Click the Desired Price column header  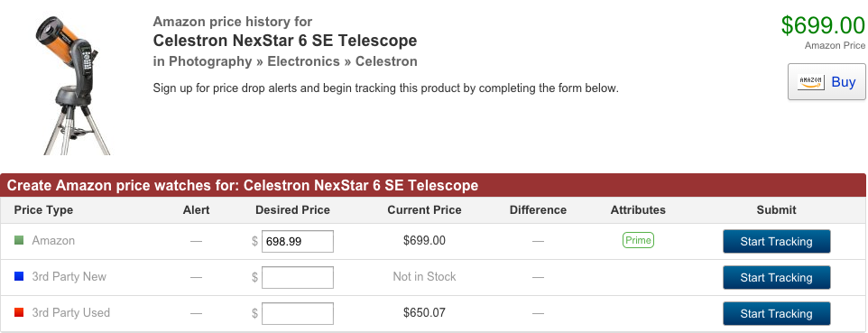(x=292, y=210)
